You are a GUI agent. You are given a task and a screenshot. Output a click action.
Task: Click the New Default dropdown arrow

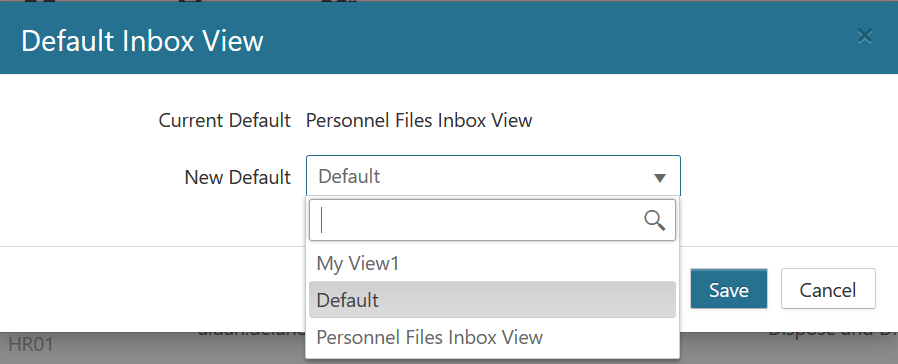[660, 177]
